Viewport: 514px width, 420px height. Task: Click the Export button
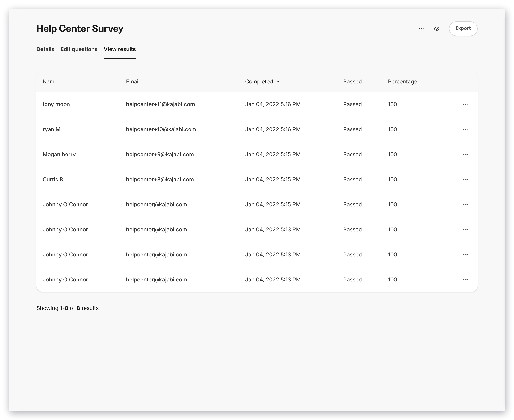[x=463, y=29]
